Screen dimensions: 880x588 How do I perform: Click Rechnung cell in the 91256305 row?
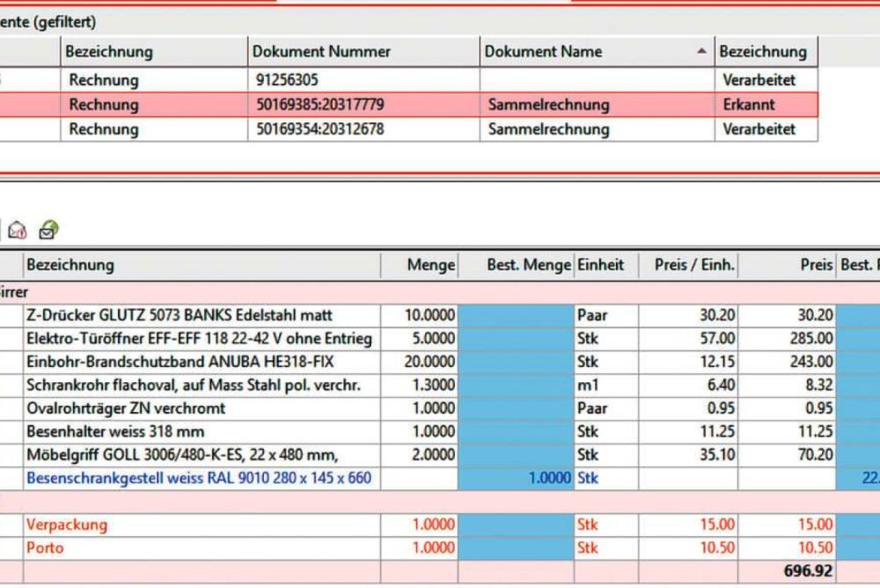point(154,80)
